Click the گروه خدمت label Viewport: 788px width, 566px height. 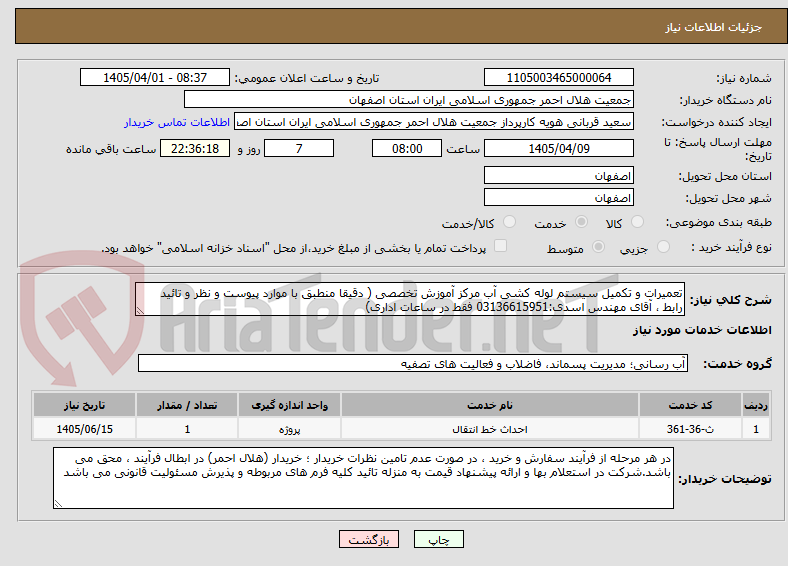point(737,363)
